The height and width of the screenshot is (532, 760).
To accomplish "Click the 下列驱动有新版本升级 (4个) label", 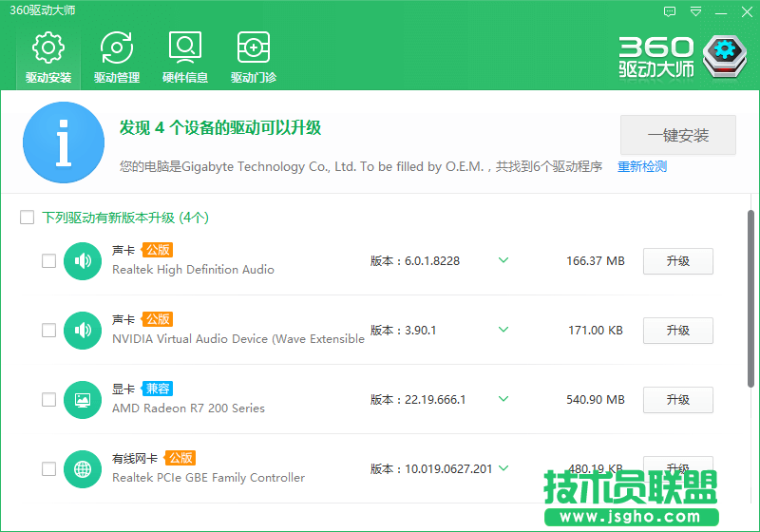I will click(125, 218).
